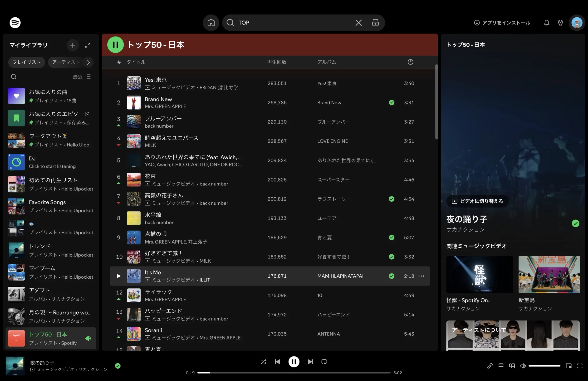Open more options for It's Me

click(421, 276)
